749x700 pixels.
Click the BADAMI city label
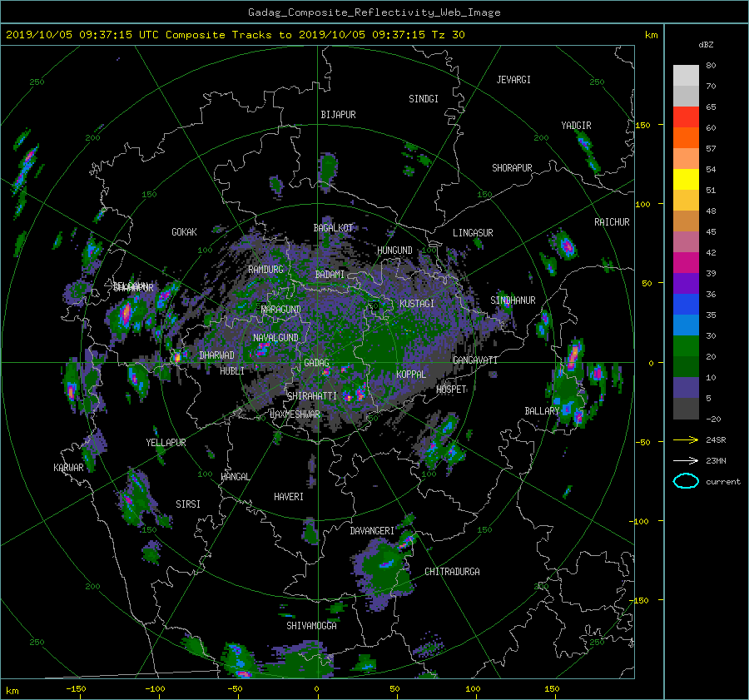(330, 275)
